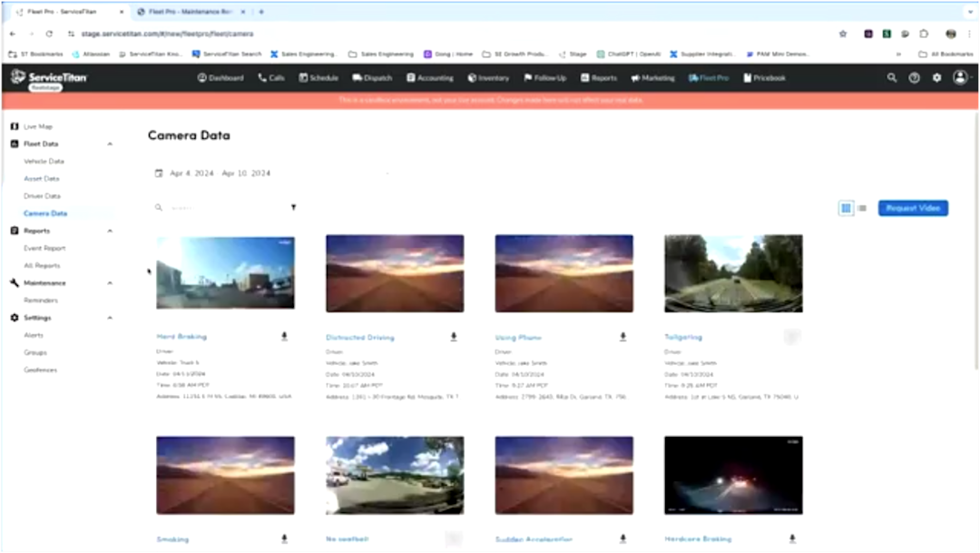Open the global search magnifier in header
Image resolution: width=980 pixels, height=553 pixels.
click(892, 77)
